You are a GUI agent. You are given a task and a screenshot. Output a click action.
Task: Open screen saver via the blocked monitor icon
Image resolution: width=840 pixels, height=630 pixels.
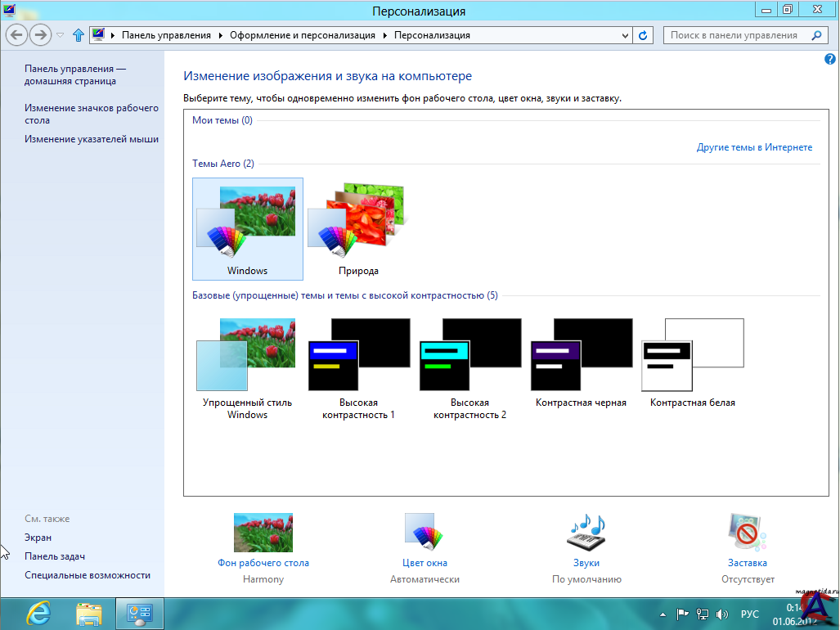click(748, 532)
